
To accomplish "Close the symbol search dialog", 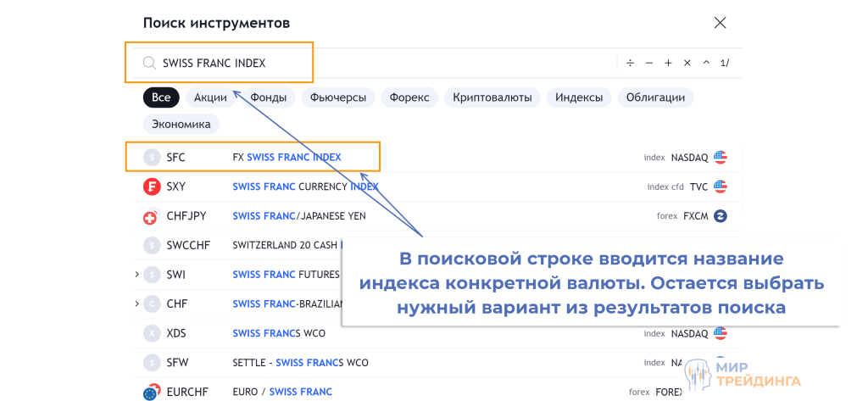I will 720,23.
